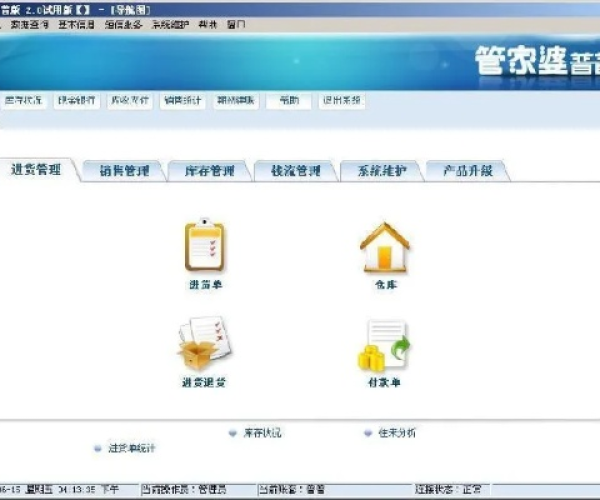Click the 退出系统 toolbar button
This screenshot has width=600, height=500.
tap(342, 101)
